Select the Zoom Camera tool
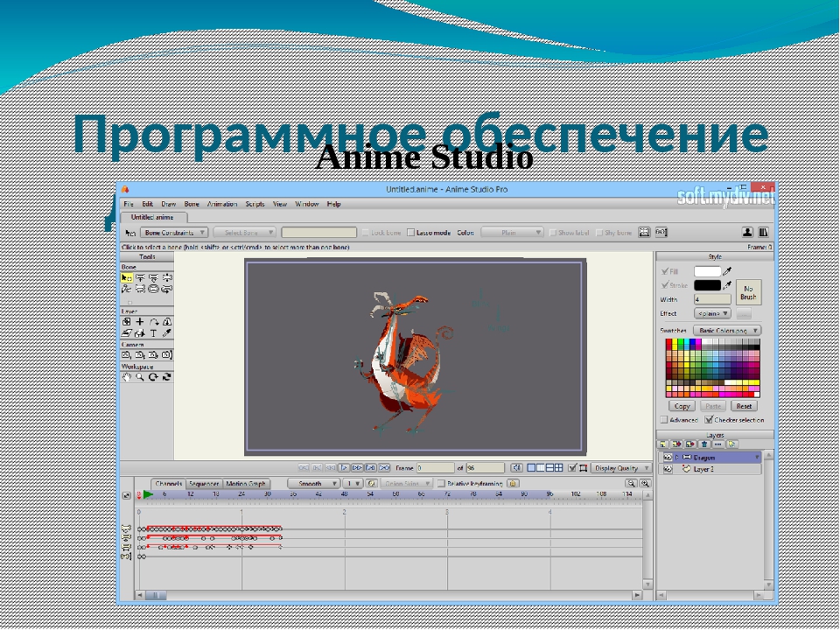The width and height of the screenshot is (840, 630). pos(140,355)
